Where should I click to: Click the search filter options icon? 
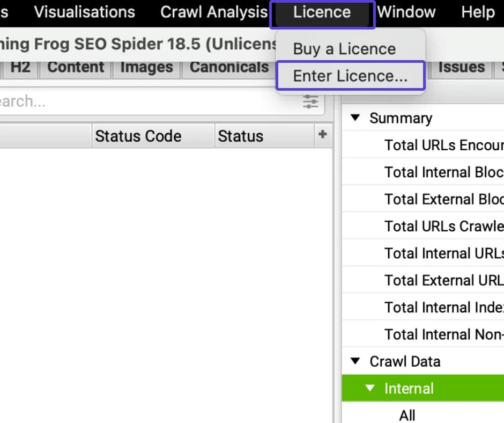tap(310, 101)
